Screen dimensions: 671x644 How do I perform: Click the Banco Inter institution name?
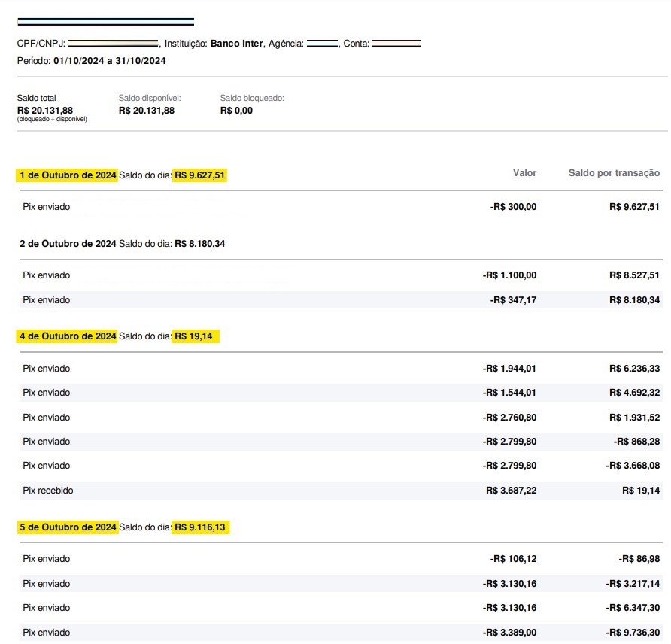pyautogui.click(x=235, y=44)
